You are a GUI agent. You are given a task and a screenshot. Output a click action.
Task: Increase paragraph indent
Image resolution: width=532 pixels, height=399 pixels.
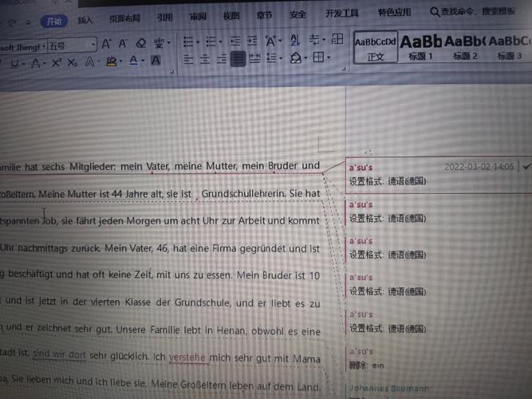tap(252, 41)
